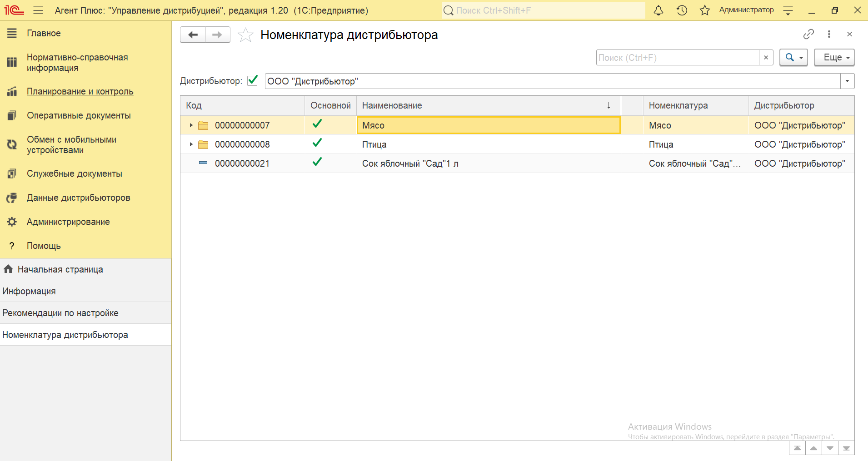Open the Главное section
The height and width of the screenshot is (461, 868).
pos(44,33)
